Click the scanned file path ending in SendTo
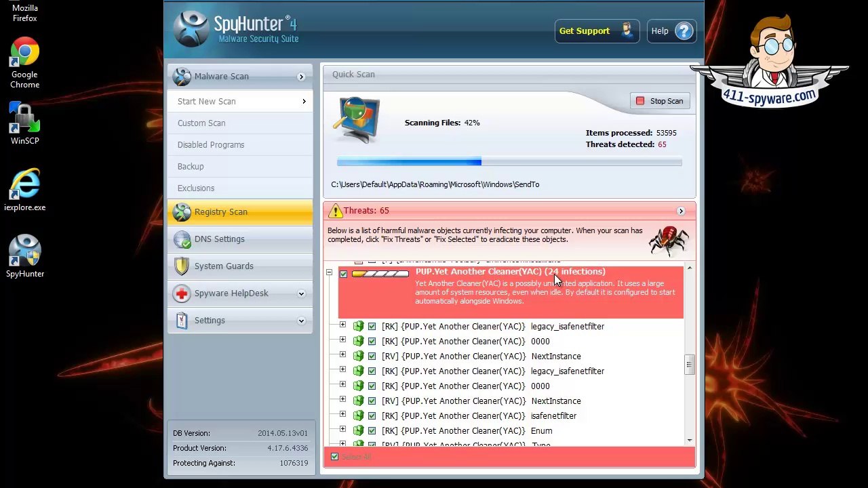Image resolution: width=868 pixels, height=488 pixels. tap(435, 184)
